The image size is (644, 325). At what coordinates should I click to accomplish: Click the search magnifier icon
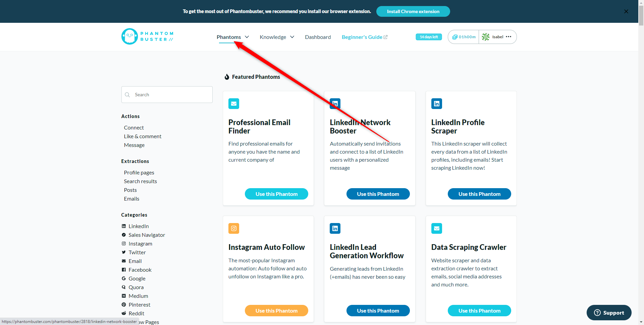127,95
